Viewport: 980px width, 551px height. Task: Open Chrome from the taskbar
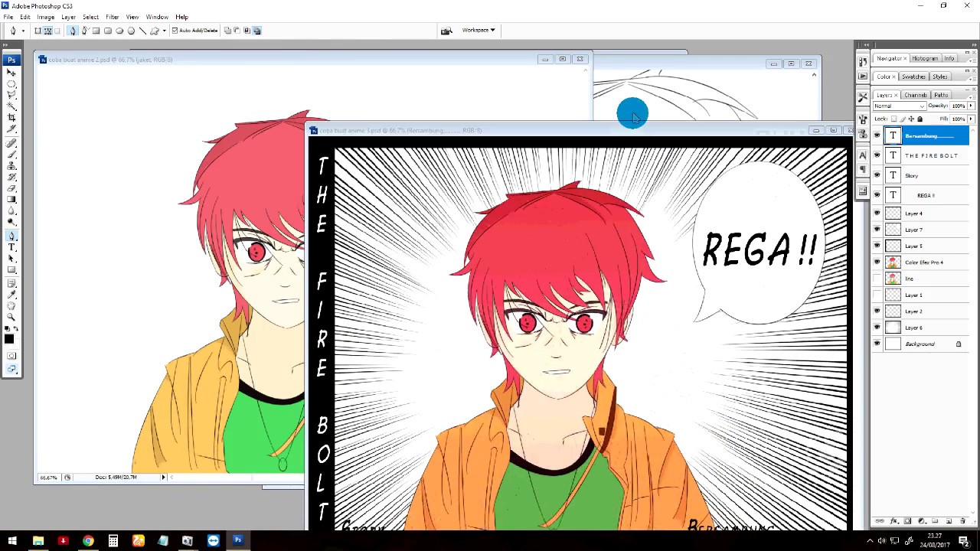tap(88, 541)
